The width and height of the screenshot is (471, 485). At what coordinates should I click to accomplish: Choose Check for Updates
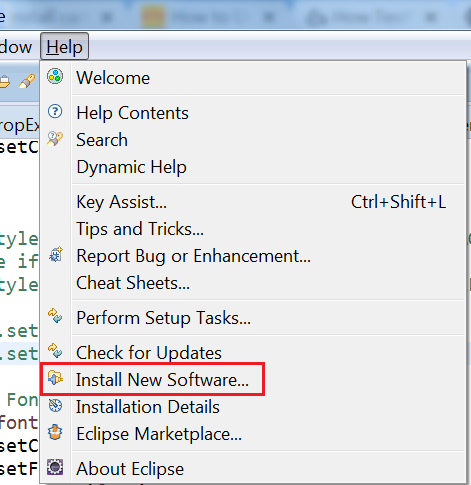[x=252, y=352]
